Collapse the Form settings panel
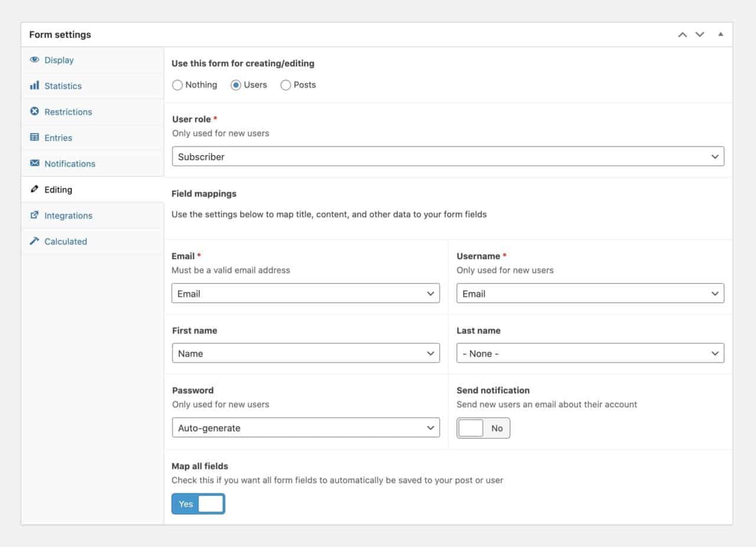The height and width of the screenshot is (547, 756). 720,34
